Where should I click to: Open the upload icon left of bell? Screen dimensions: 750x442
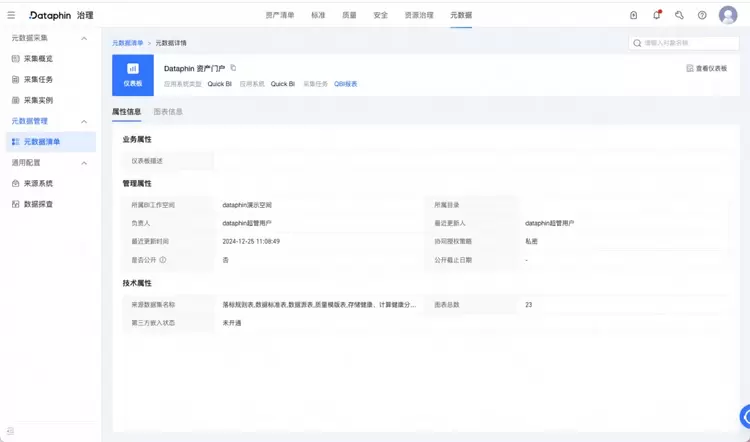633,15
